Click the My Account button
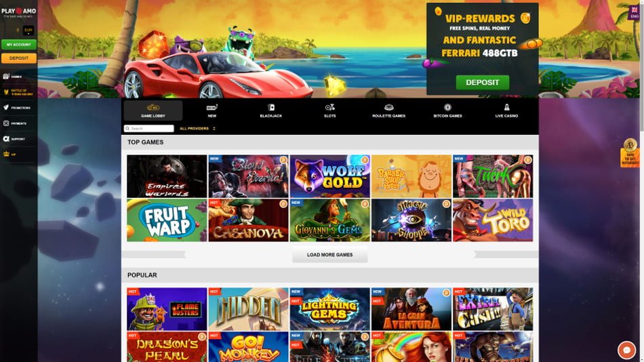 (19, 44)
